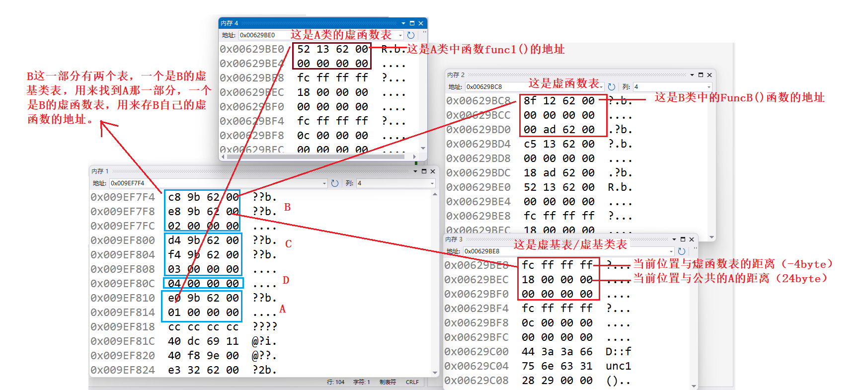Image resolution: width=868 pixels, height=390 pixels.
Task: Expand address history dropdown in 内存 1
Action: coord(325,183)
